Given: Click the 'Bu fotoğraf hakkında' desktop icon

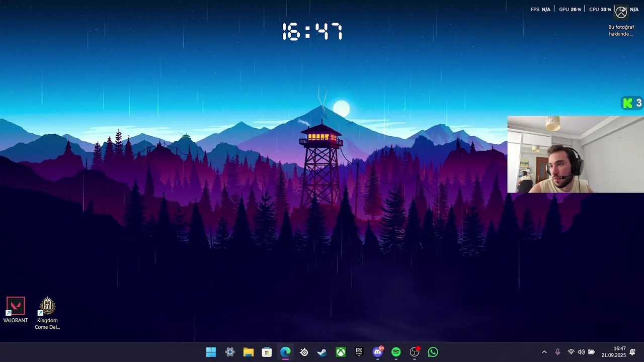Looking at the screenshot, I should 621,21.
